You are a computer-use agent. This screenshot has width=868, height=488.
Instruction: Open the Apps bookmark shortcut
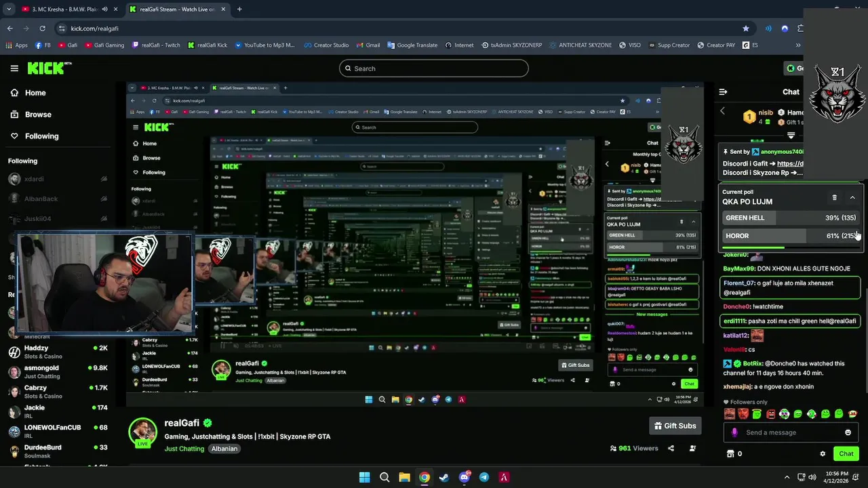17,45
